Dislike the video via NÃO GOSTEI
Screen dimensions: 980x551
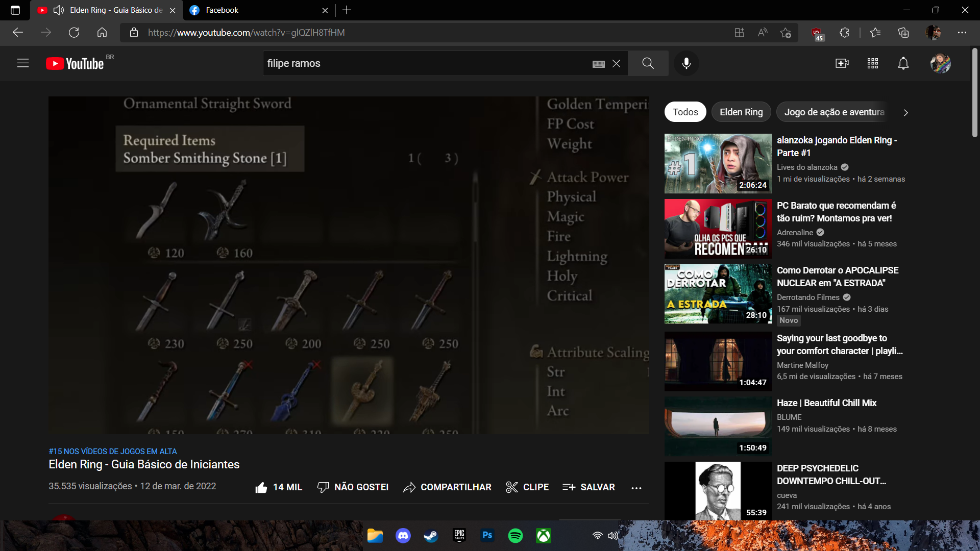(353, 487)
